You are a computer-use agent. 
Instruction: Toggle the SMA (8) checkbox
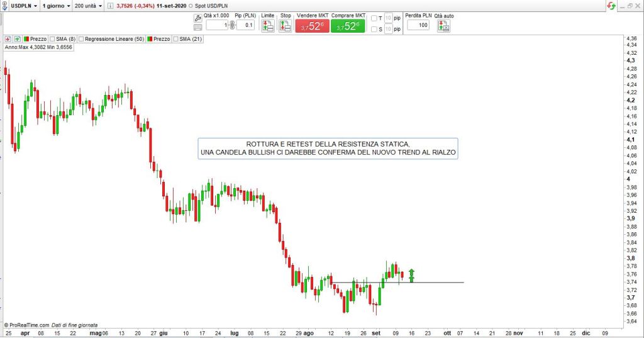(x=52, y=39)
